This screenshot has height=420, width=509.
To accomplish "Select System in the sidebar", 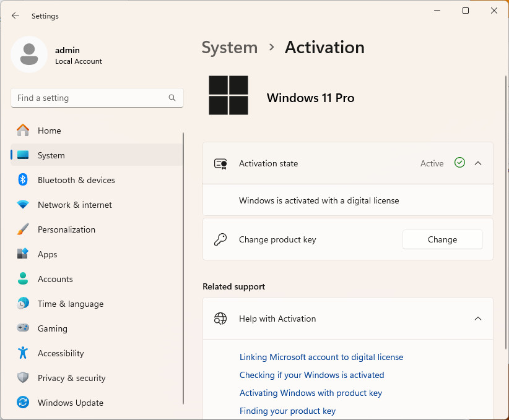I will point(97,155).
